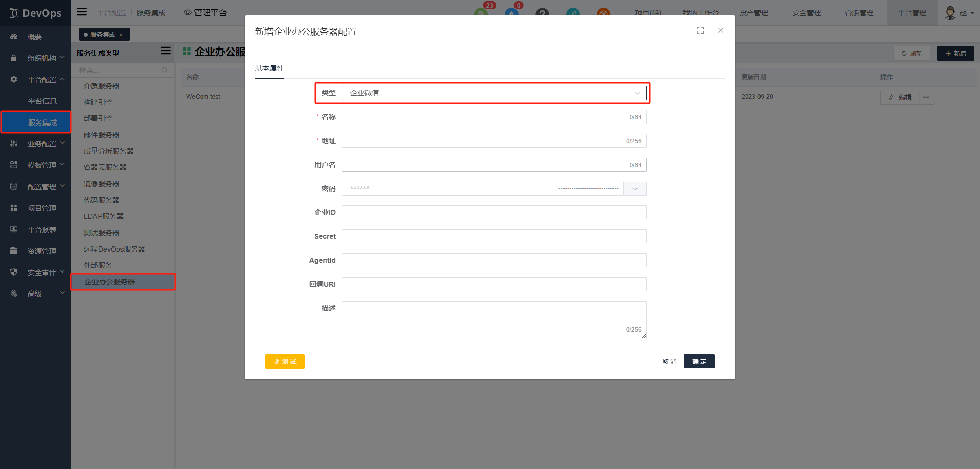This screenshot has width=980, height=469.
Task: Open the 类型 dropdown showing 企业微信
Action: pos(494,93)
